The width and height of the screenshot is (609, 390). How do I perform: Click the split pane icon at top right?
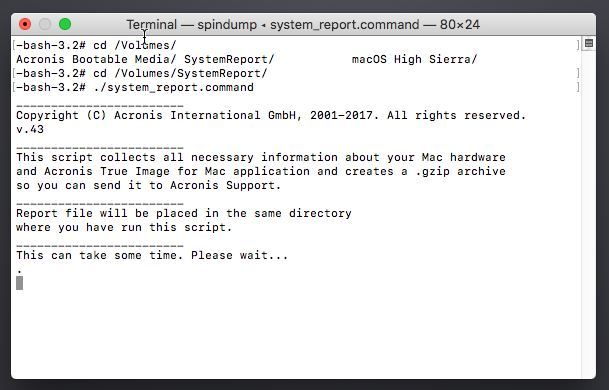pyautogui.click(x=589, y=43)
